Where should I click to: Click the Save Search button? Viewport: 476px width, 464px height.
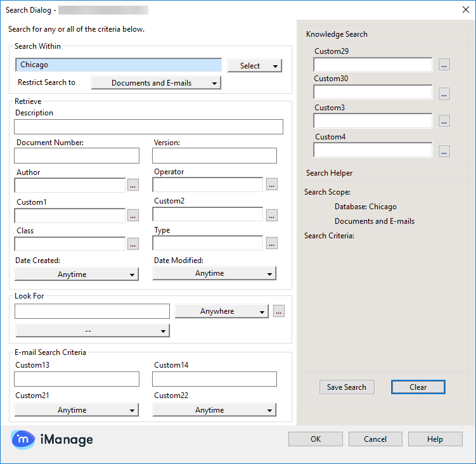(x=346, y=387)
